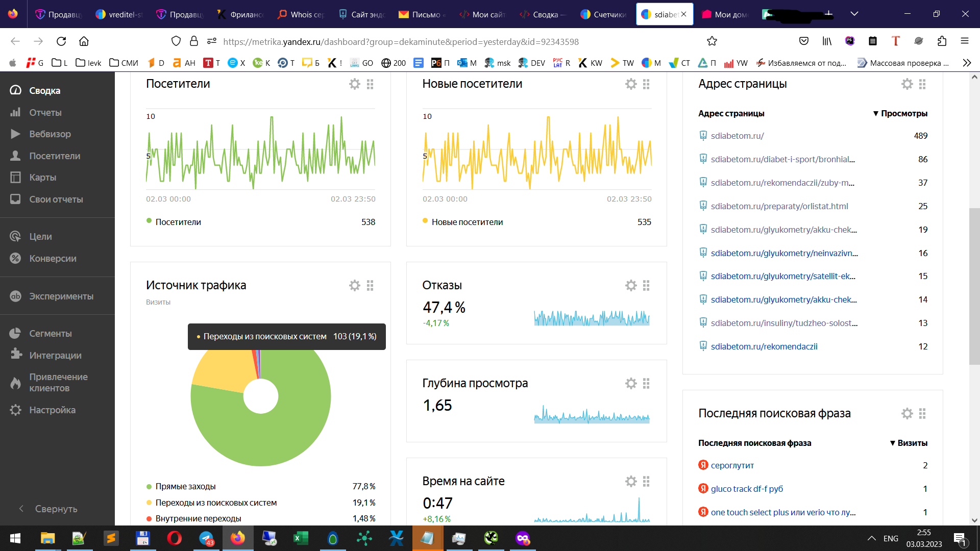Open search phrase сероглутит link

(x=732, y=465)
